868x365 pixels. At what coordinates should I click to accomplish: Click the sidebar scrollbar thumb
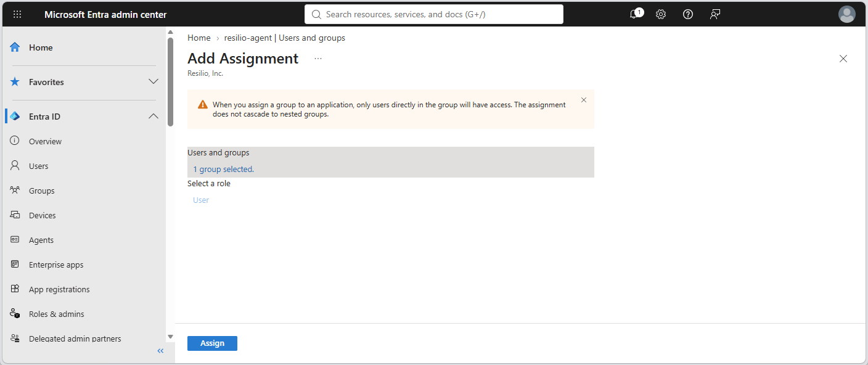pyautogui.click(x=171, y=81)
